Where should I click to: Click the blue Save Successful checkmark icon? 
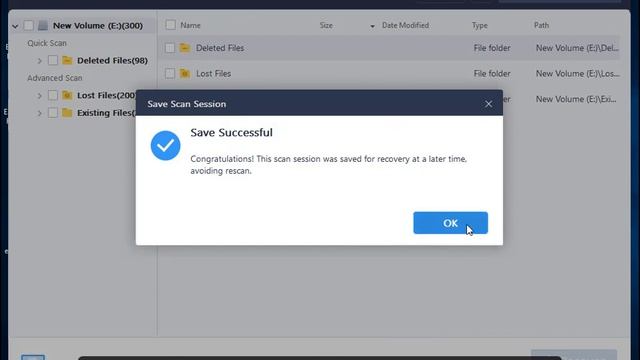pyautogui.click(x=165, y=146)
